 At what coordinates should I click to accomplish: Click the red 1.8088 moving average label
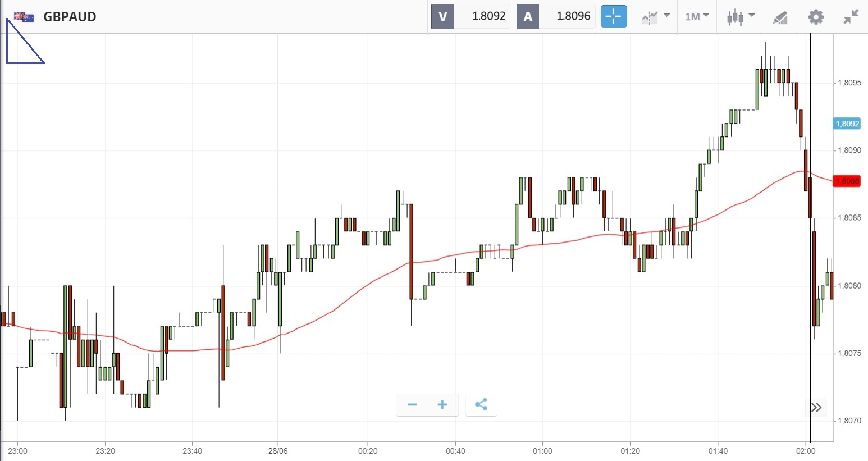click(847, 181)
